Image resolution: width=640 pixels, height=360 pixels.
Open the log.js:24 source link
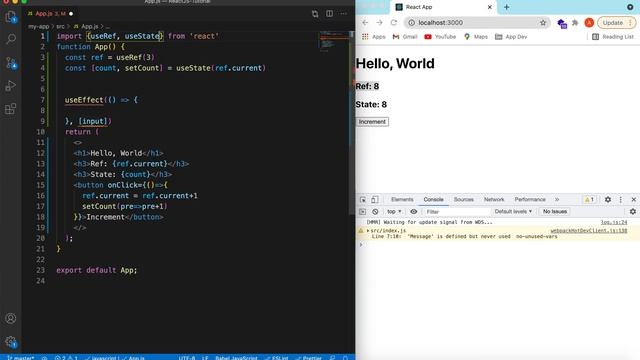pyautogui.click(x=613, y=222)
